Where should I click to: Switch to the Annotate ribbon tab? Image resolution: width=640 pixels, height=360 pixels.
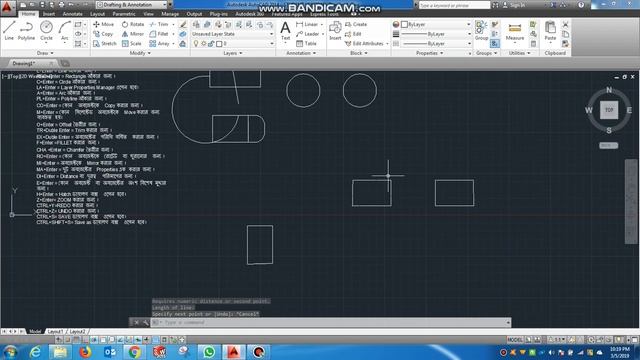[x=72, y=14]
